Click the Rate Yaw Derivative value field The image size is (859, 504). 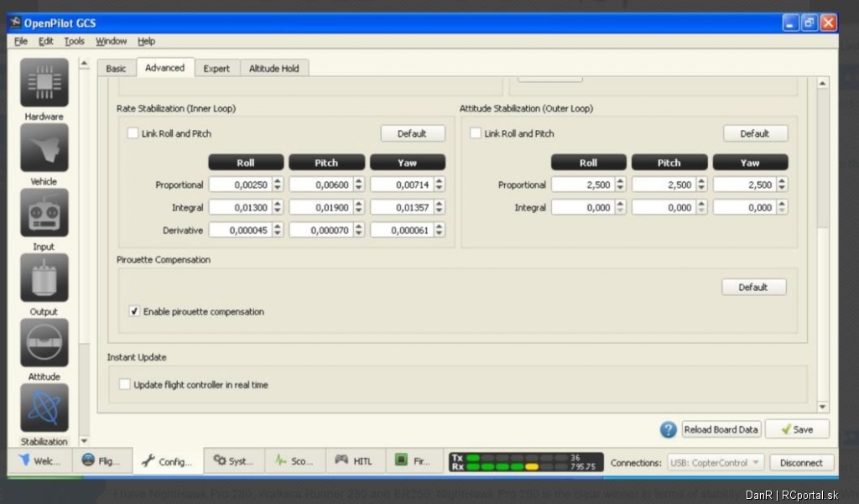pos(408,231)
